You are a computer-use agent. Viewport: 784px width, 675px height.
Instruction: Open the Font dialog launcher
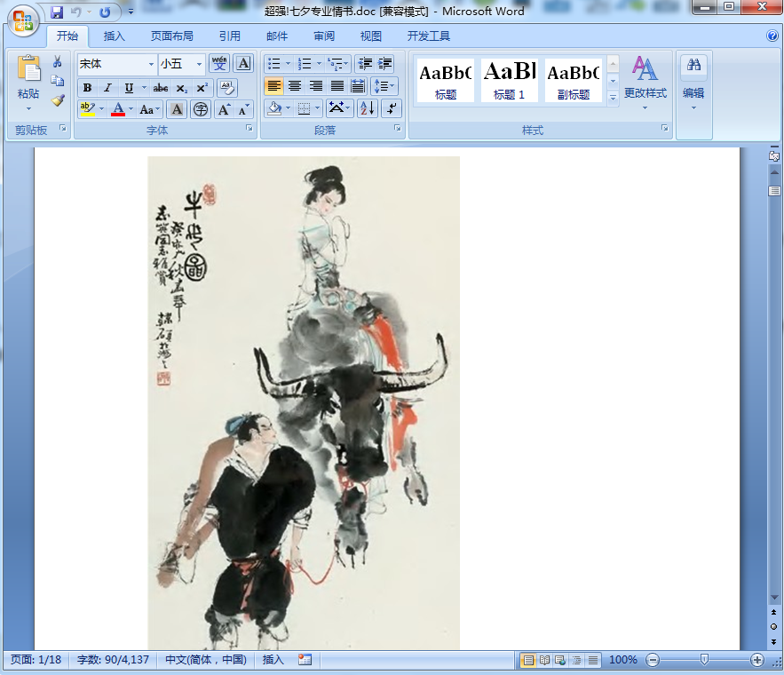pyautogui.click(x=249, y=129)
